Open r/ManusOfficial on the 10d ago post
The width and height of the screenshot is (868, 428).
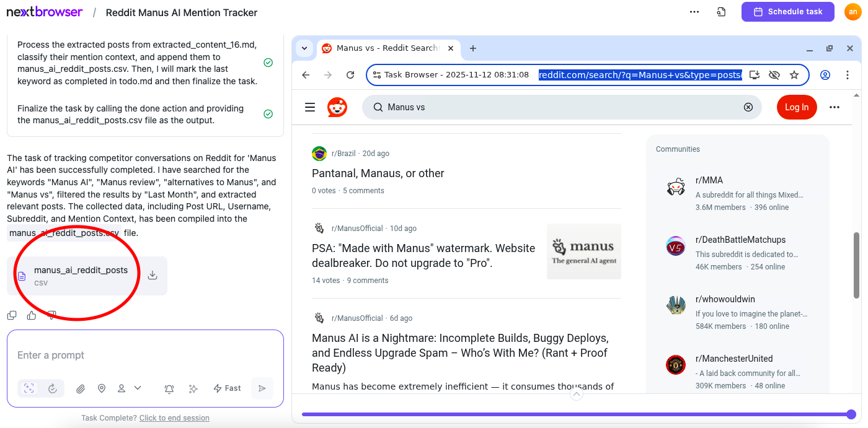pos(357,229)
